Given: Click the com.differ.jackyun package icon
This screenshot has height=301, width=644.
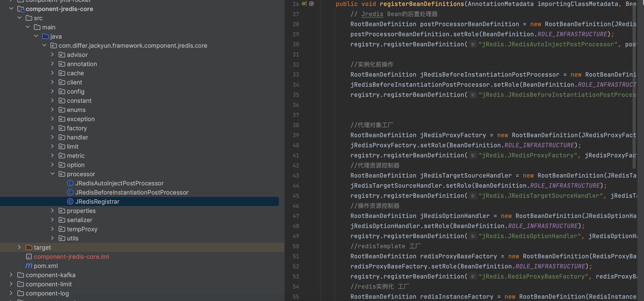Looking at the screenshot, I should (x=53, y=46).
